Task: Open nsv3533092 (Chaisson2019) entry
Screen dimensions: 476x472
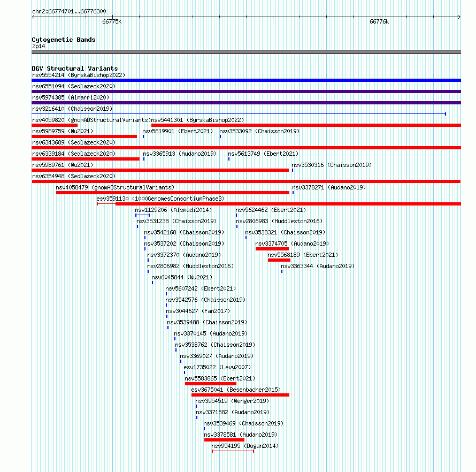Action: pos(259,131)
